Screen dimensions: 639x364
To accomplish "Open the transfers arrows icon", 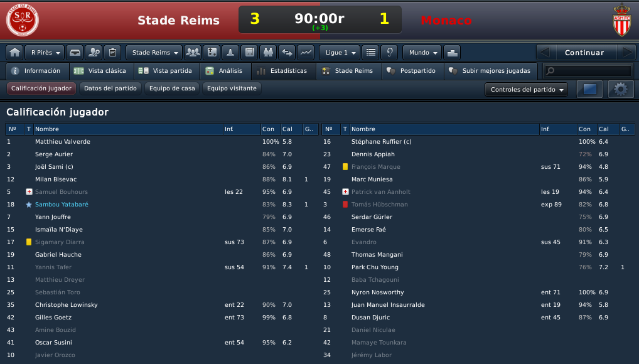I will click(x=287, y=53).
